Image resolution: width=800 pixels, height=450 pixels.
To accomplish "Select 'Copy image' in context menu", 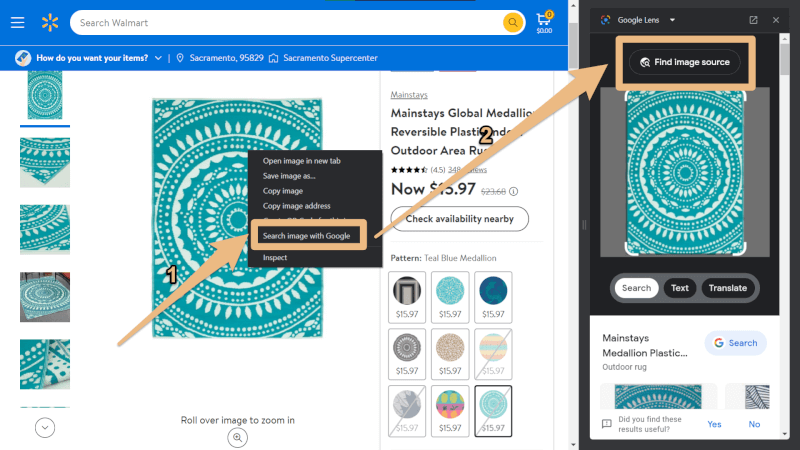I will 283,191.
